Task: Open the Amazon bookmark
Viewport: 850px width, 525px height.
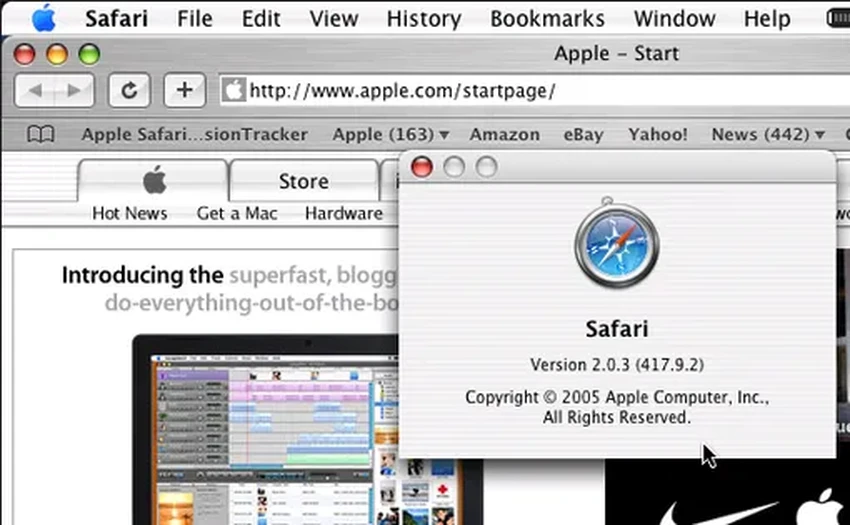Action: pyautogui.click(x=504, y=134)
